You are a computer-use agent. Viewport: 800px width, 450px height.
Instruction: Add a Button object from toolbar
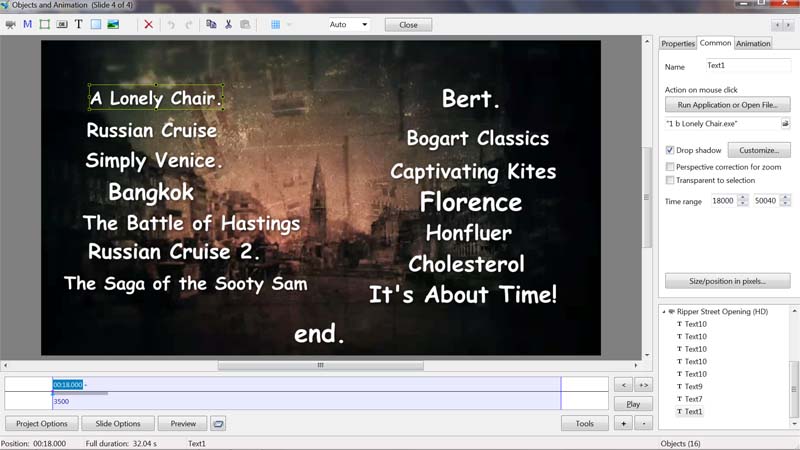point(62,24)
